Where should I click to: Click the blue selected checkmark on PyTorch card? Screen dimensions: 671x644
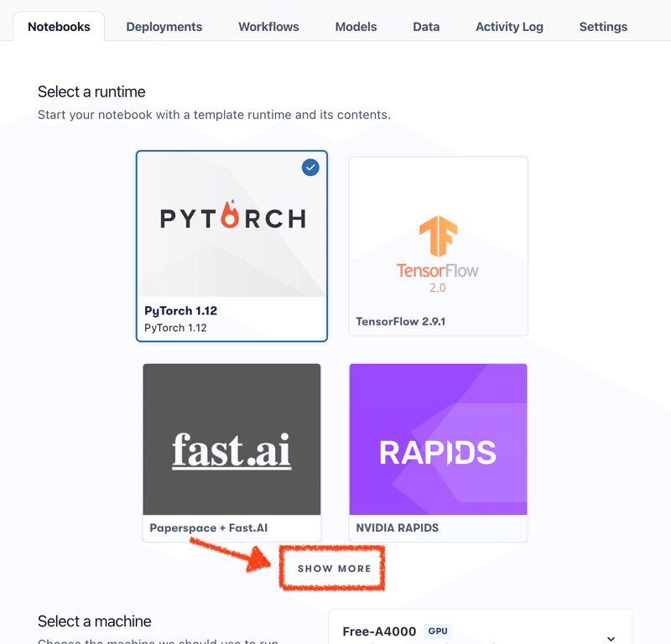coord(310,168)
